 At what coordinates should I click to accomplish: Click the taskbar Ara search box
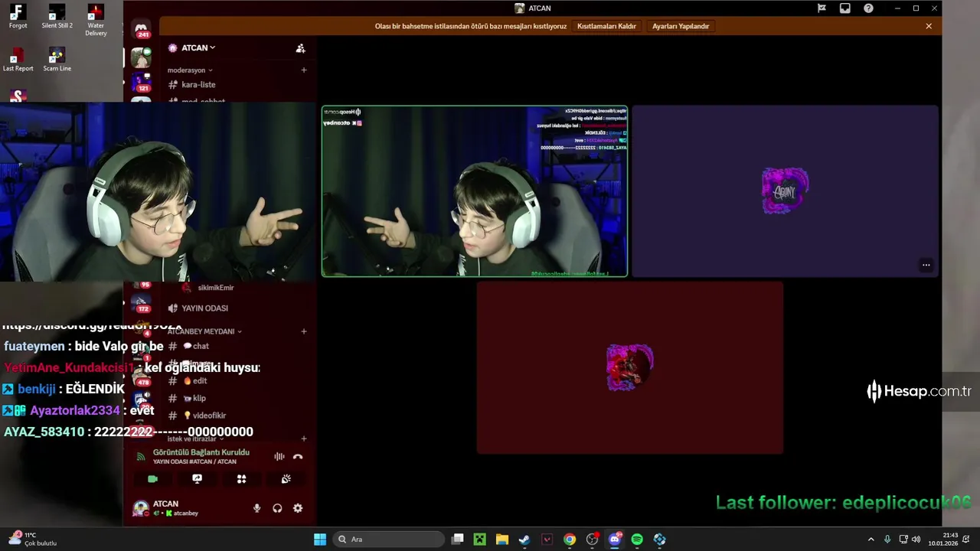click(x=388, y=540)
